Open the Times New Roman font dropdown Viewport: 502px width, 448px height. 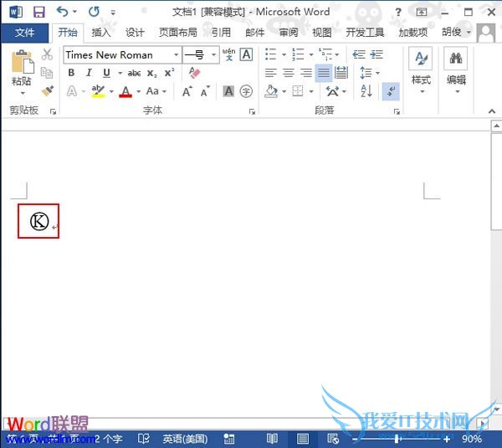point(176,54)
